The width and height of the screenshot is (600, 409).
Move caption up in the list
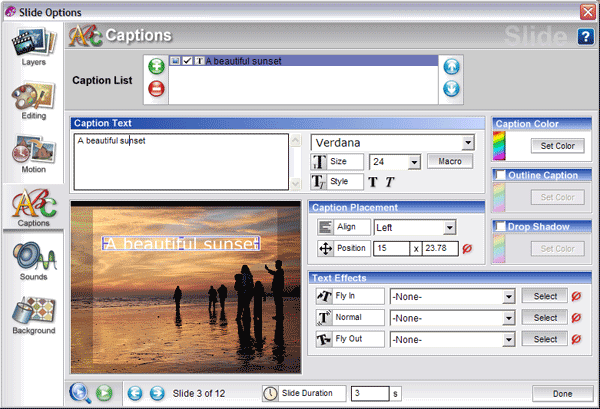click(x=451, y=67)
